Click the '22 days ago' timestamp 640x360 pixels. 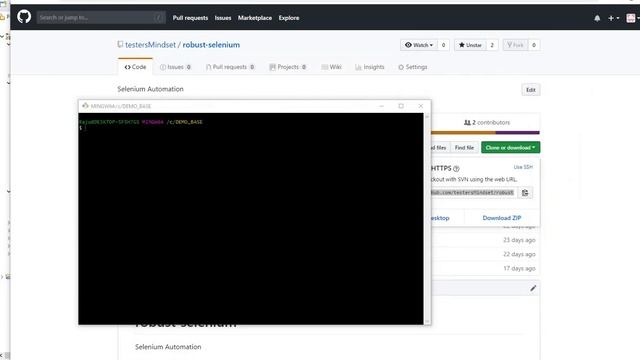coord(519,254)
